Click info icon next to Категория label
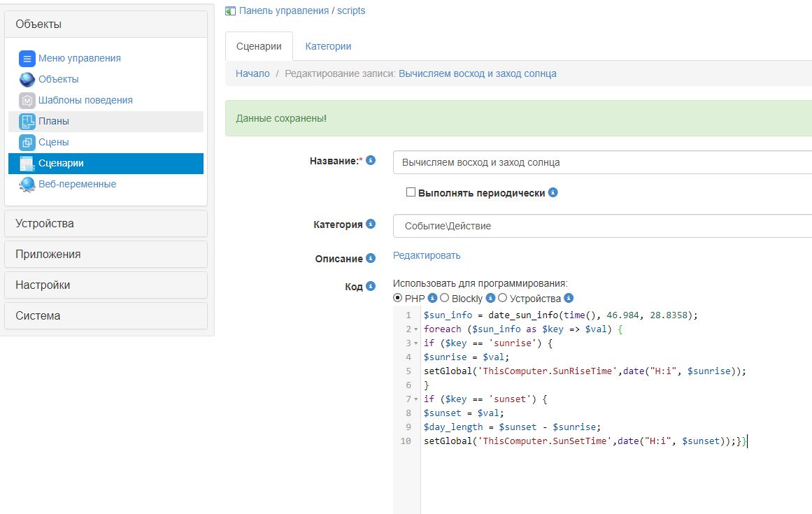This screenshot has height=514, width=812. tap(371, 224)
